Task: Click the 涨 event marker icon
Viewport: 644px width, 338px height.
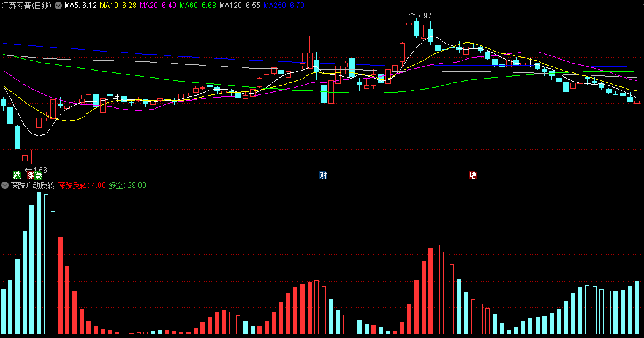Action: click(31, 175)
